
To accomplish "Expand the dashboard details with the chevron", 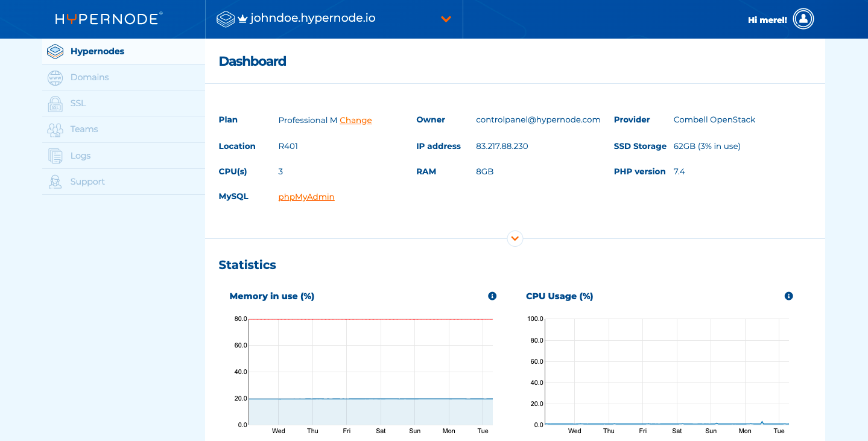I will (515, 239).
